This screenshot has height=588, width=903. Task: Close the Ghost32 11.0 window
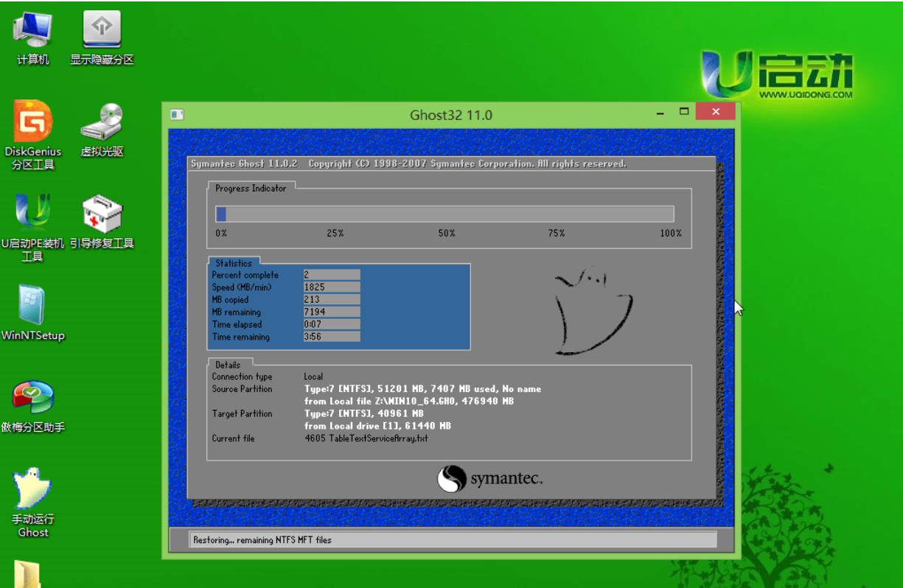[x=714, y=112]
